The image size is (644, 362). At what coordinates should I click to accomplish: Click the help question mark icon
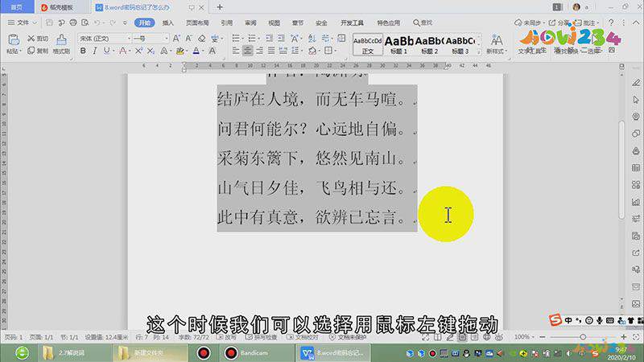tap(611, 23)
